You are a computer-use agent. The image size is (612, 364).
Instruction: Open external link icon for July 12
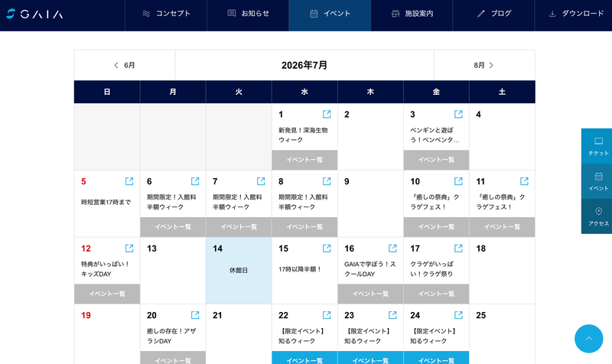pos(129,248)
